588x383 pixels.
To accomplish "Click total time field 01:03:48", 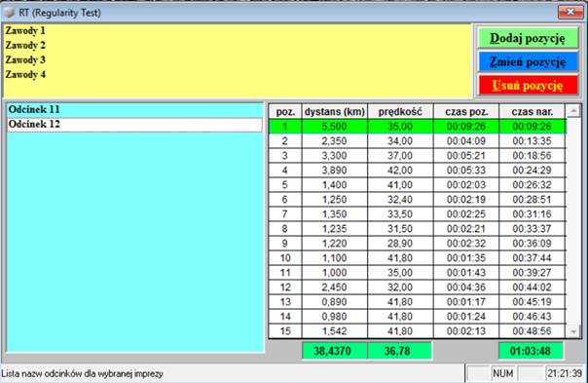I will tap(531, 351).
